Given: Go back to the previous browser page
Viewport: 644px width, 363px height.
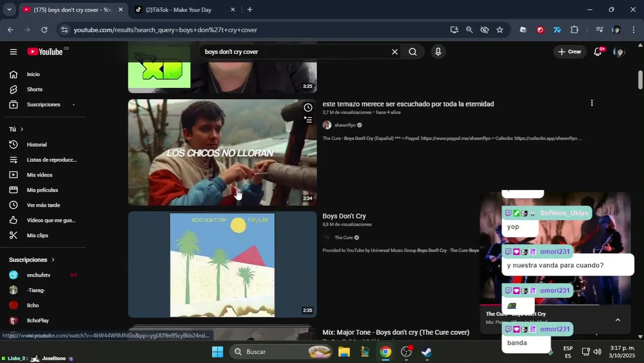Looking at the screenshot, I should pyautogui.click(x=11, y=30).
